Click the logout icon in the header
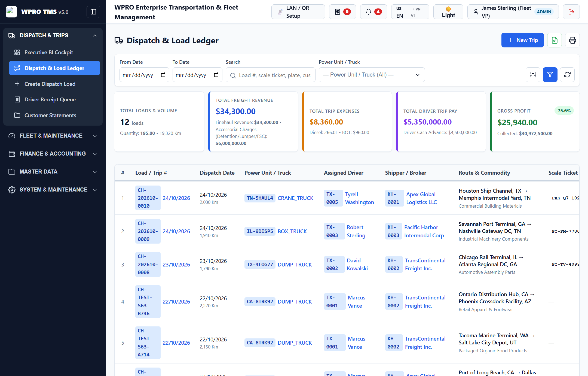Image resolution: width=588 pixels, height=376 pixels. [571, 12]
